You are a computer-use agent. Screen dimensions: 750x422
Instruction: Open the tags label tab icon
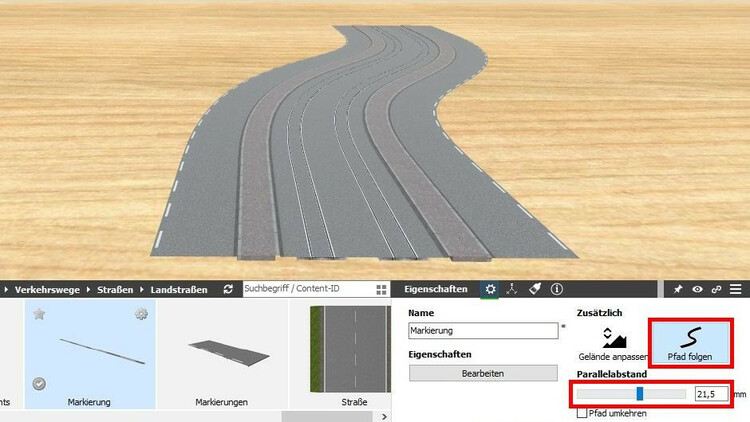point(535,289)
